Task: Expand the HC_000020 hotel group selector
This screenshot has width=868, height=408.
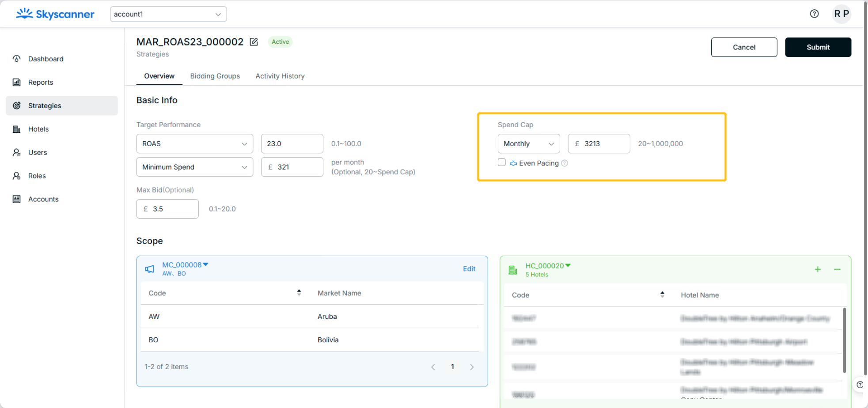Action: (548, 266)
